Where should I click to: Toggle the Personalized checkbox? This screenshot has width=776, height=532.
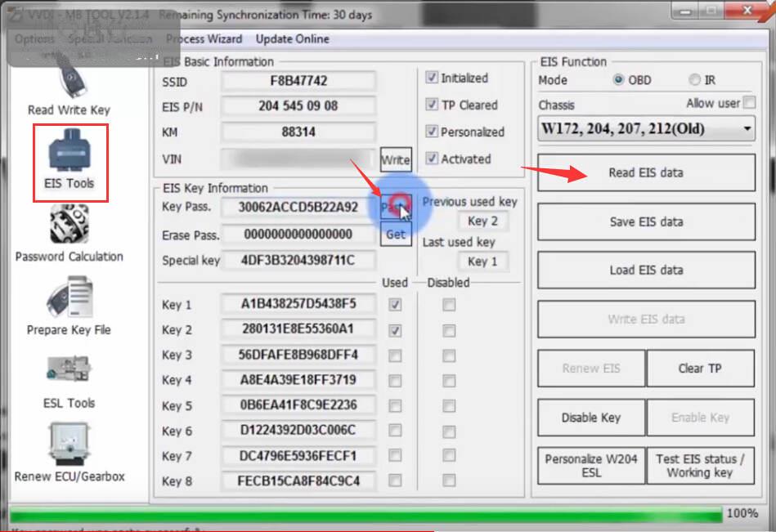432,131
